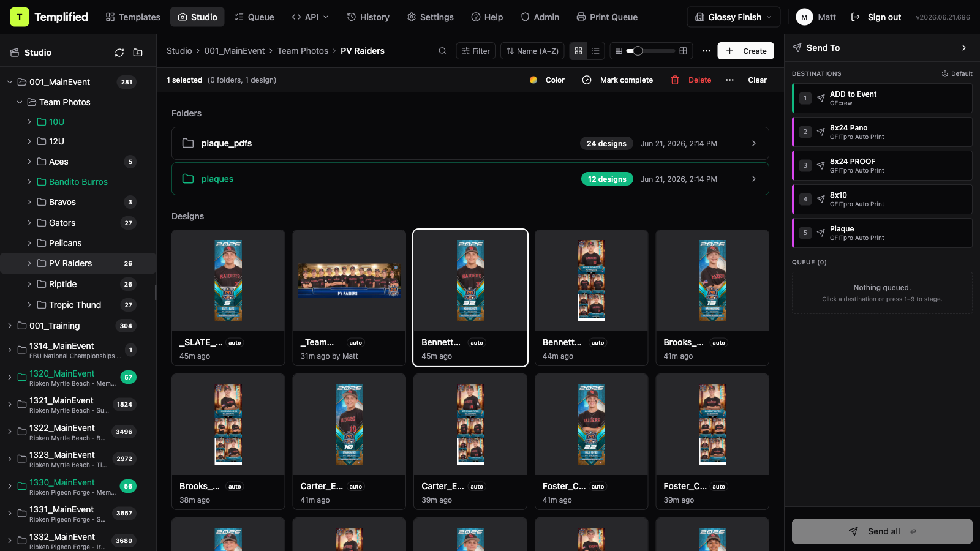This screenshot has width=980, height=551.
Task: Select the Foster_C 39m ago design thumbnail
Action: click(x=712, y=425)
